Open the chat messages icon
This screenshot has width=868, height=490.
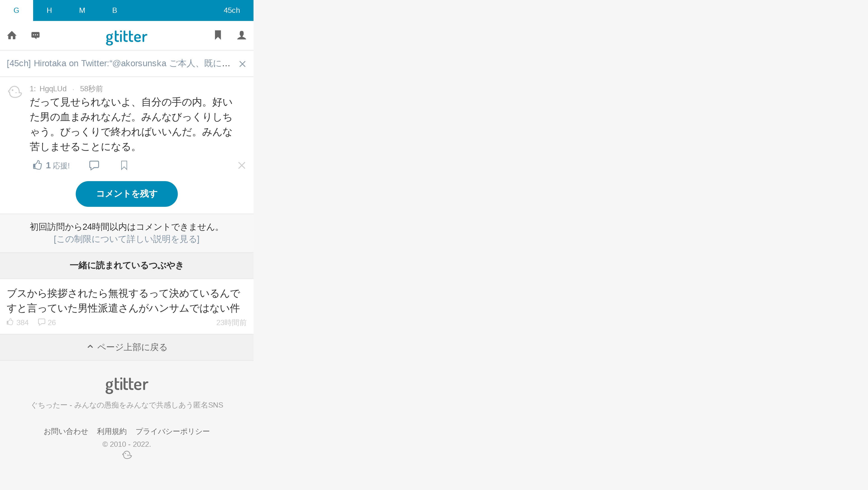(35, 35)
